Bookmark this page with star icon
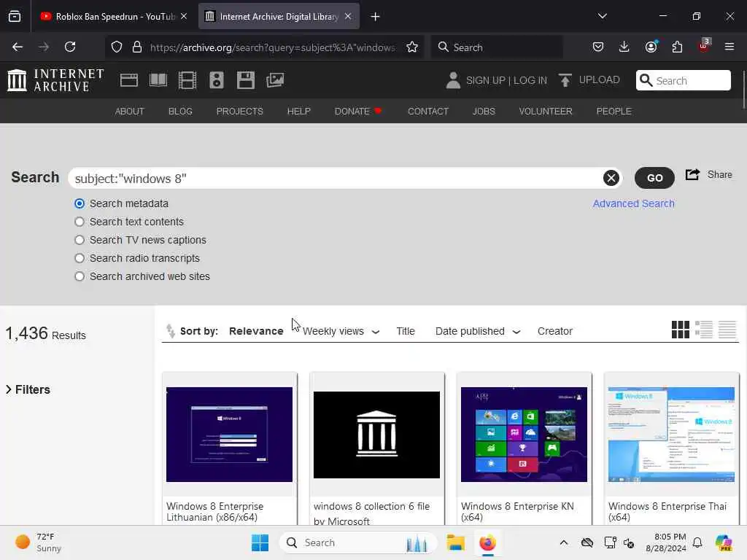The image size is (747, 560). (412, 47)
